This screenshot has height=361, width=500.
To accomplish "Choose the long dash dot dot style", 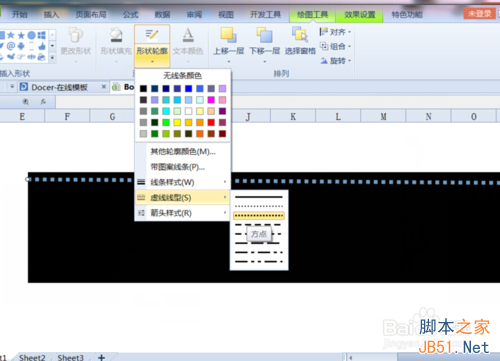I will (259, 261).
